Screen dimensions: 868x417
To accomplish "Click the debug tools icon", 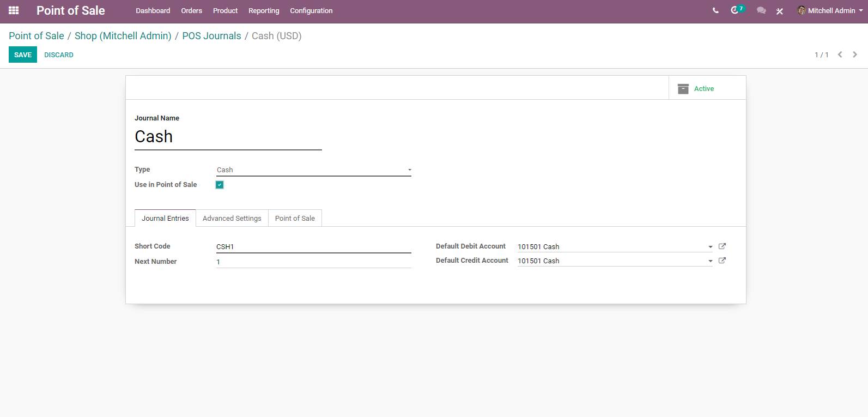I will [x=780, y=11].
